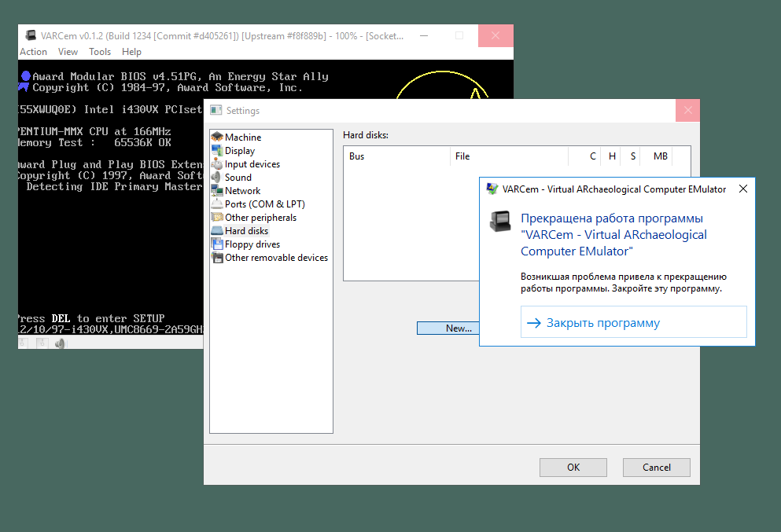Screen dimensions: 781x532
Task: Click the second floppy drive status bar icon
Action: (x=42, y=343)
